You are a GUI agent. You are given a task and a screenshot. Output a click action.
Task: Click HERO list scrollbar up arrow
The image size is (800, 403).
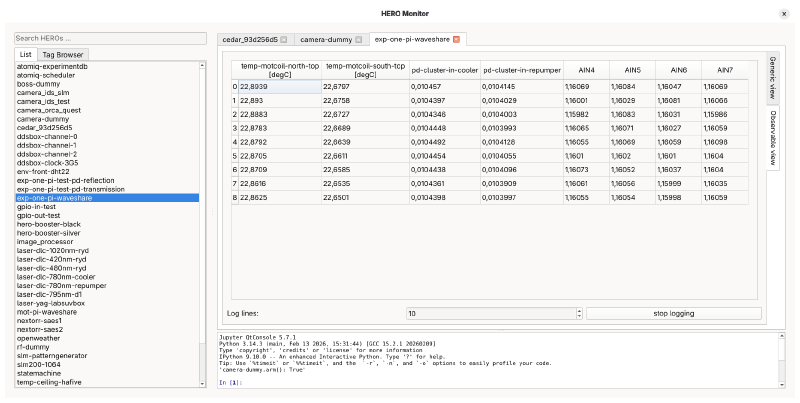(x=203, y=65)
